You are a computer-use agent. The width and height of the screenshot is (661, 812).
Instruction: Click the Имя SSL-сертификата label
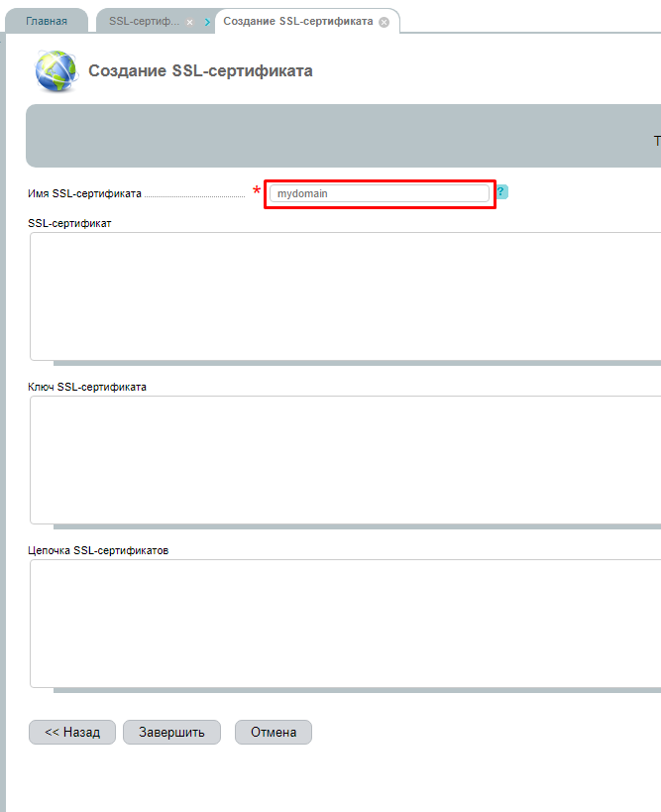tap(84, 193)
